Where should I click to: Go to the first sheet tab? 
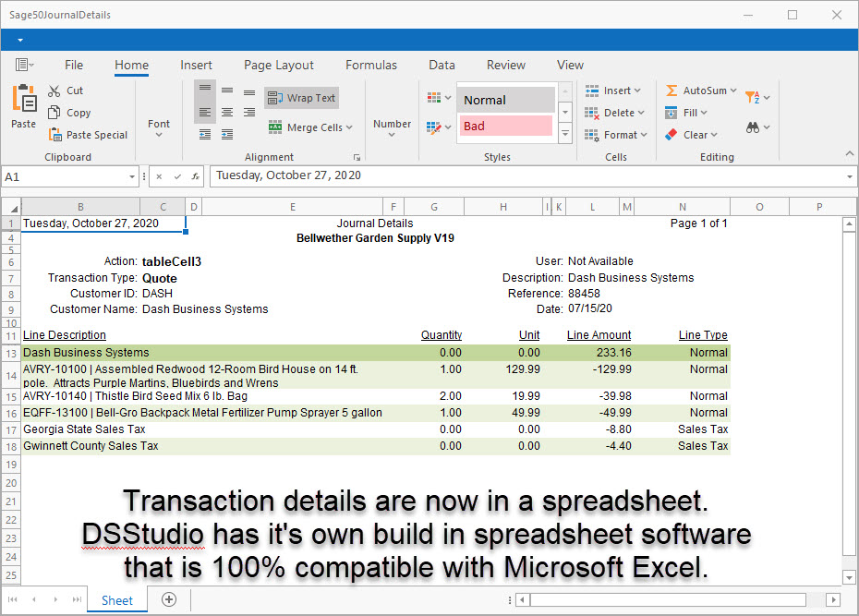(13, 599)
